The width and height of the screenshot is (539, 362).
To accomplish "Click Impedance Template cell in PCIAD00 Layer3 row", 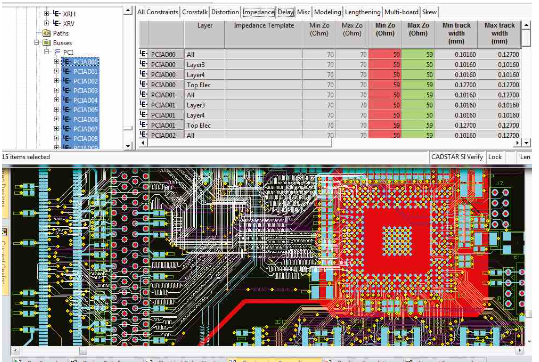I will pyautogui.click(x=264, y=64).
